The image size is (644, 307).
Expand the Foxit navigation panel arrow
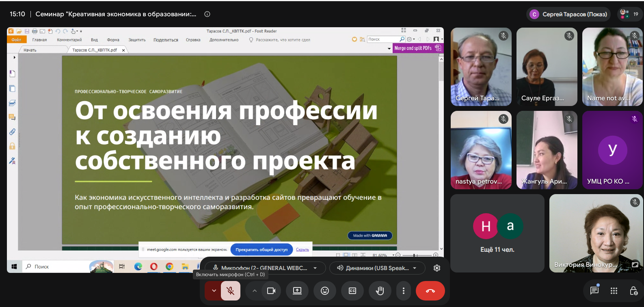tap(14, 57)
